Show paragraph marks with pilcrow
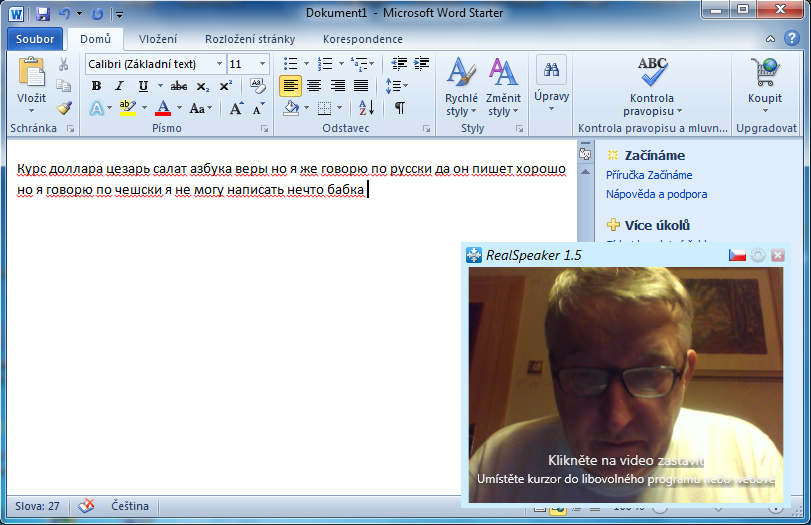This screenshot has width=811, height=525. click(x=400, y=108)
